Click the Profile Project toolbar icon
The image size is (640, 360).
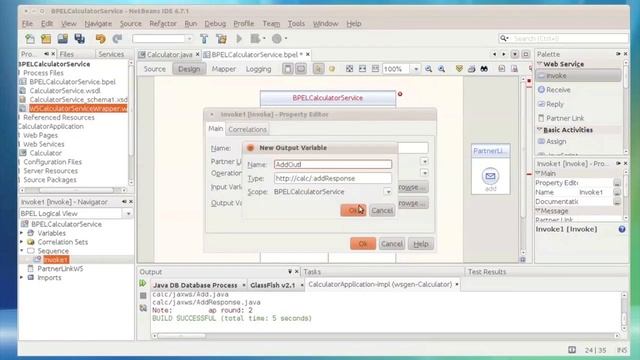[x=277, y=39]
